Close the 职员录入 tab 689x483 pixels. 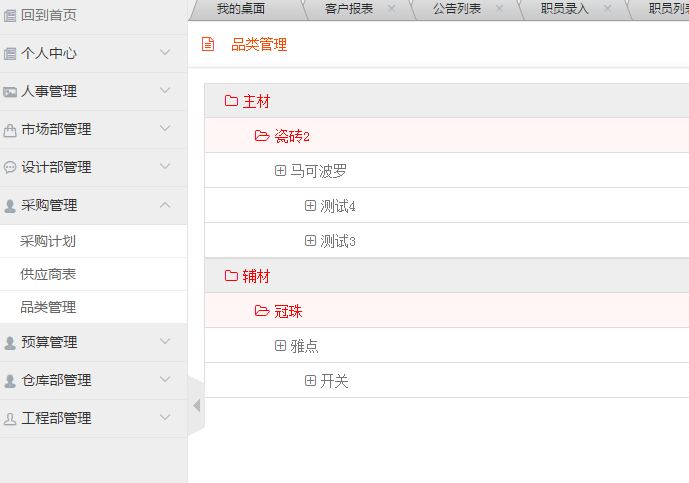[607, 9]
